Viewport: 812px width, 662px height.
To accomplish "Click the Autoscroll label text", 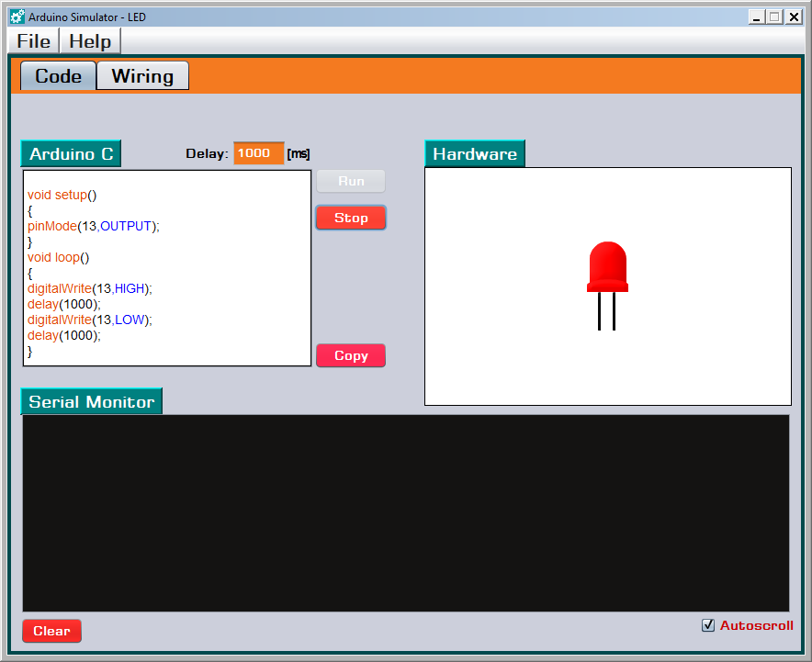I will pyautogui.click(x=757, y=625).
